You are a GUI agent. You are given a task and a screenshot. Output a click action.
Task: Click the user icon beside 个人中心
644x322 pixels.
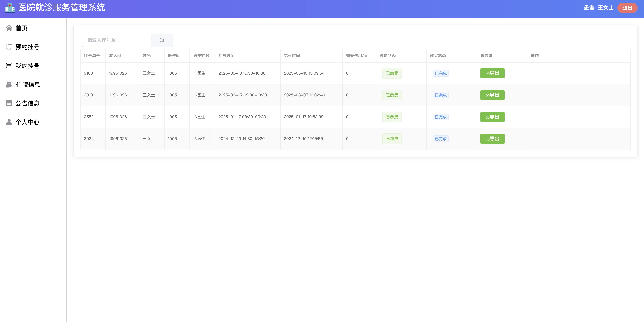click(x=9, y=122)
